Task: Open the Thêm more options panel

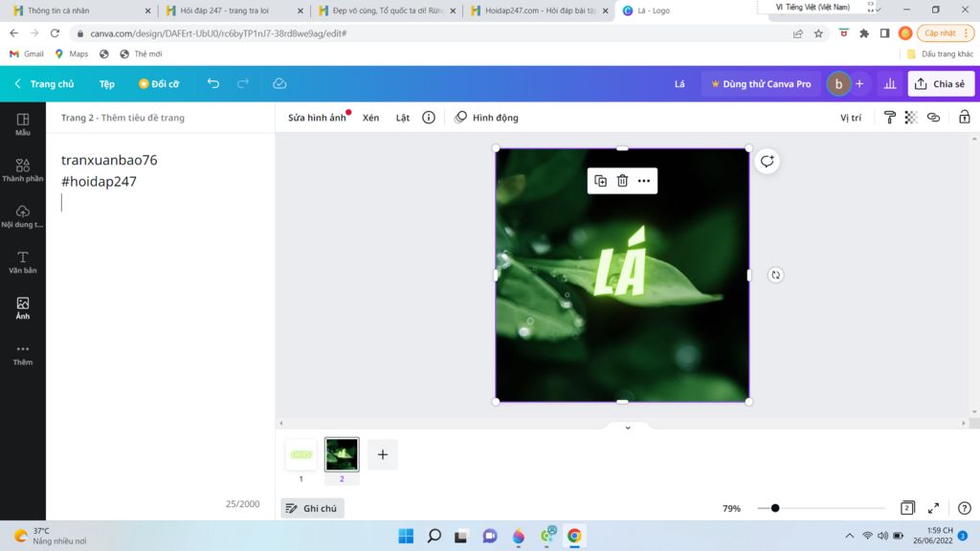Action: [23, 354]
